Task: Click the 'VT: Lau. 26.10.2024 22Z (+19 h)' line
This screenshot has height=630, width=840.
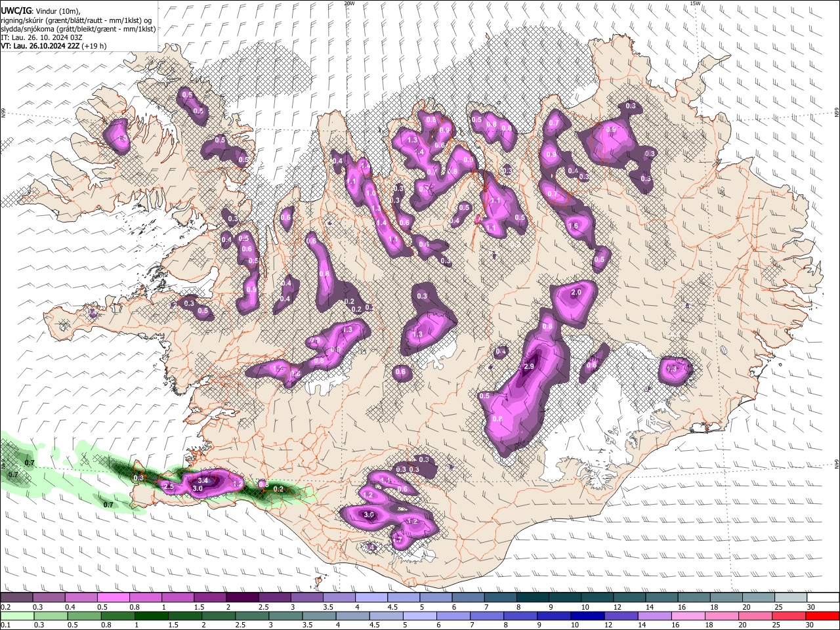Action: pyautogui.click(x=54, y=46)
